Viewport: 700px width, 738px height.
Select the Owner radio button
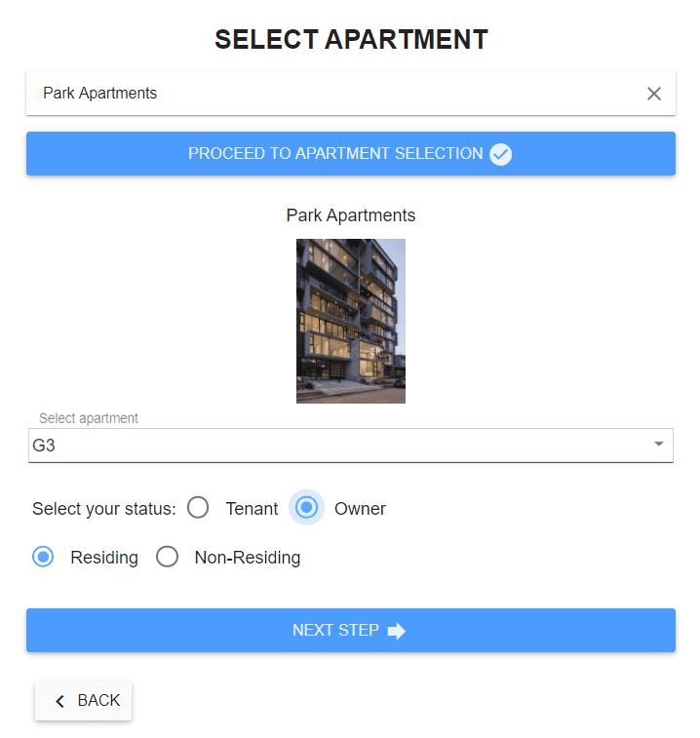coord(306,507)
